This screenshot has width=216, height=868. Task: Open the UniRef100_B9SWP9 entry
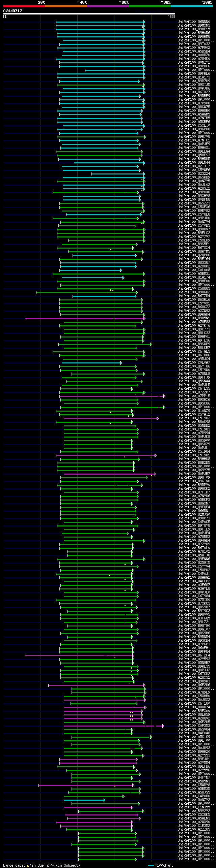194,344
